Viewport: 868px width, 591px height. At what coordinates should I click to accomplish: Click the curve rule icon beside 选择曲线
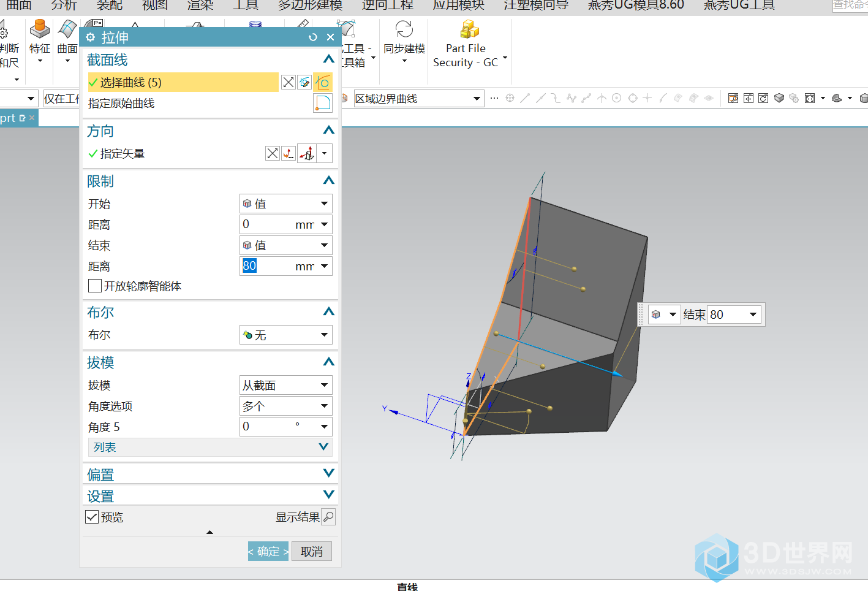(x=323, y=82)
